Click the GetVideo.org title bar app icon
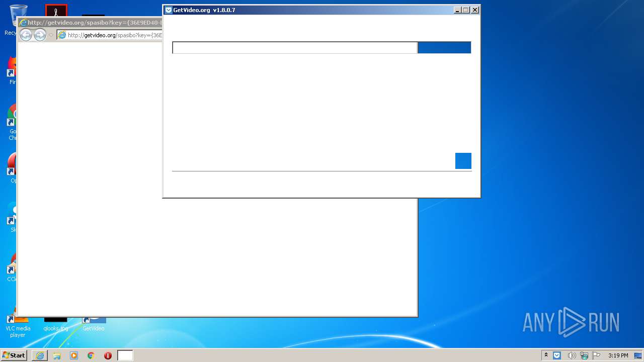The height and width of the screenshot is (362, 644). click(x=169, y=10)
